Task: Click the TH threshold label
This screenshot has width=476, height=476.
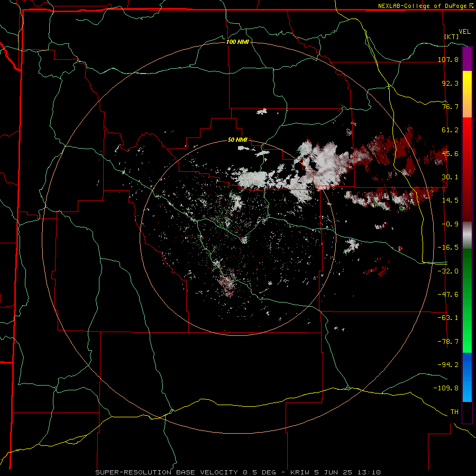Action: point(454,412)
